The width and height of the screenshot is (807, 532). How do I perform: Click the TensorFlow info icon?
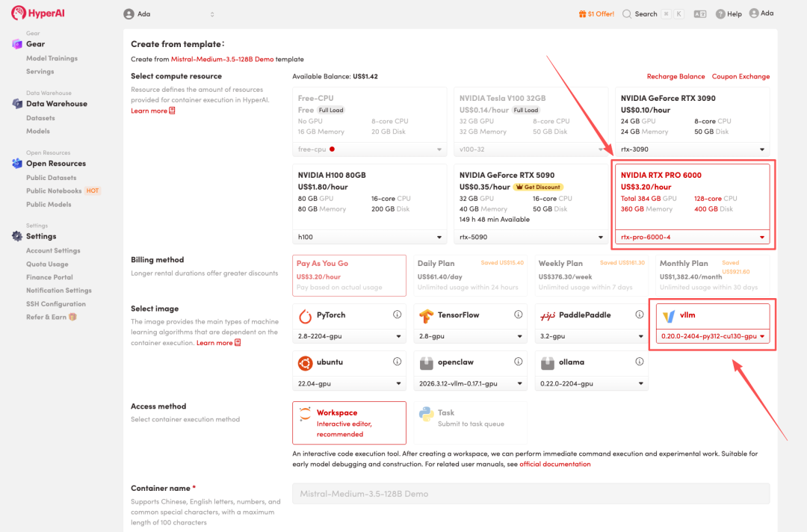[x=519, y=315]
